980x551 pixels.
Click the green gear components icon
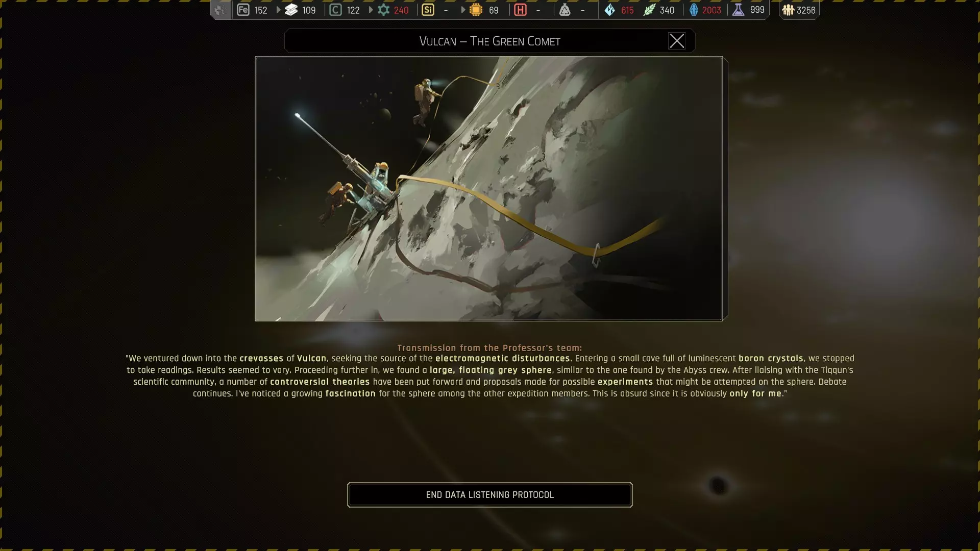(x=383, y=10)
